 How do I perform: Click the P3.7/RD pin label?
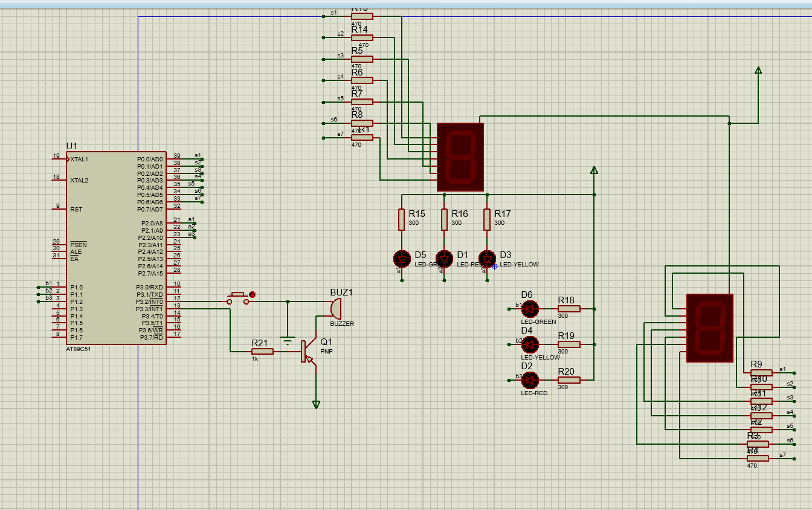click(x=152, y=337)
